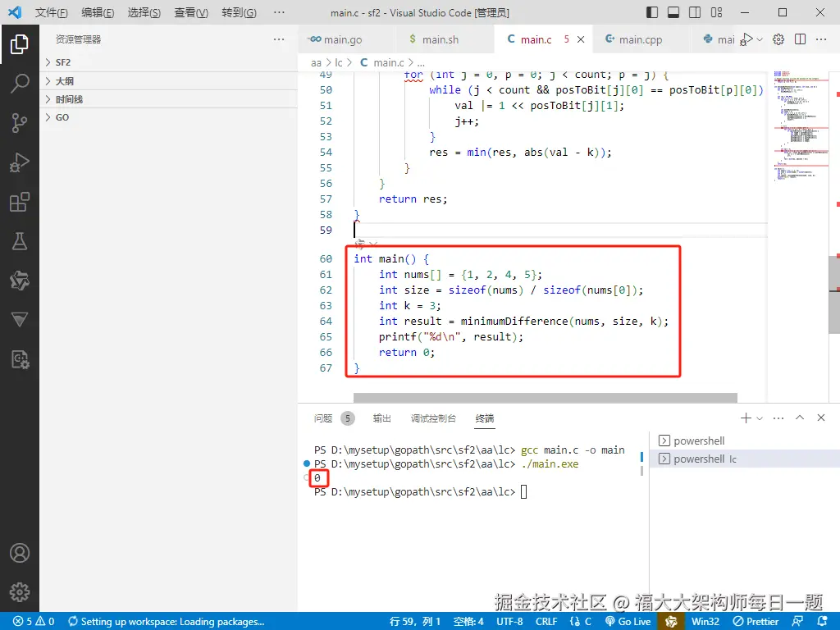
Task: Close the terminal panel
Action: pos(821,418)
